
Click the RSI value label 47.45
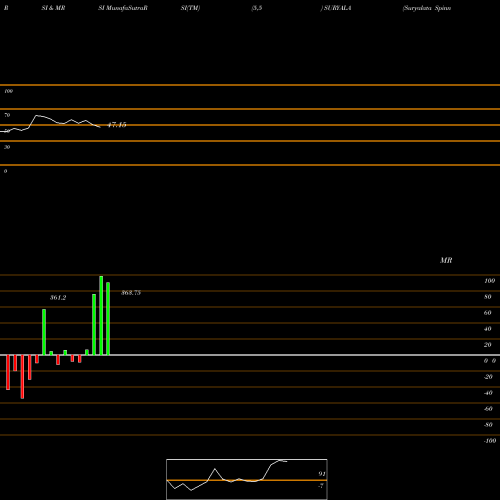coord(117,125)
